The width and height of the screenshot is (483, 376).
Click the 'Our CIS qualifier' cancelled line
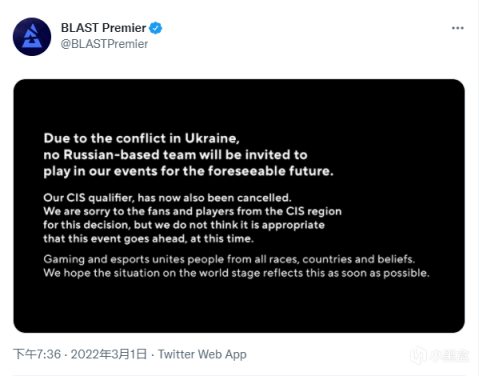tap(167, 198)
